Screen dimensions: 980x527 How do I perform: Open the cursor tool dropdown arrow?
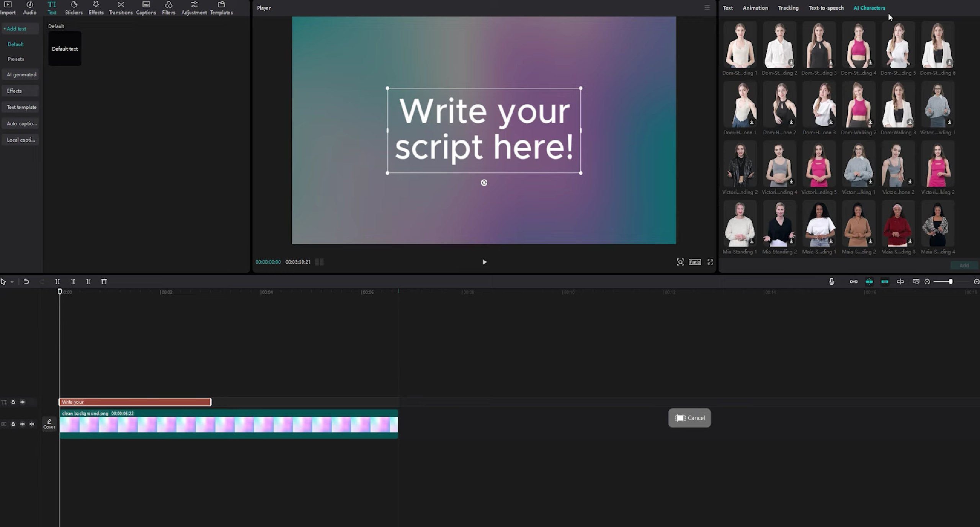12,282
